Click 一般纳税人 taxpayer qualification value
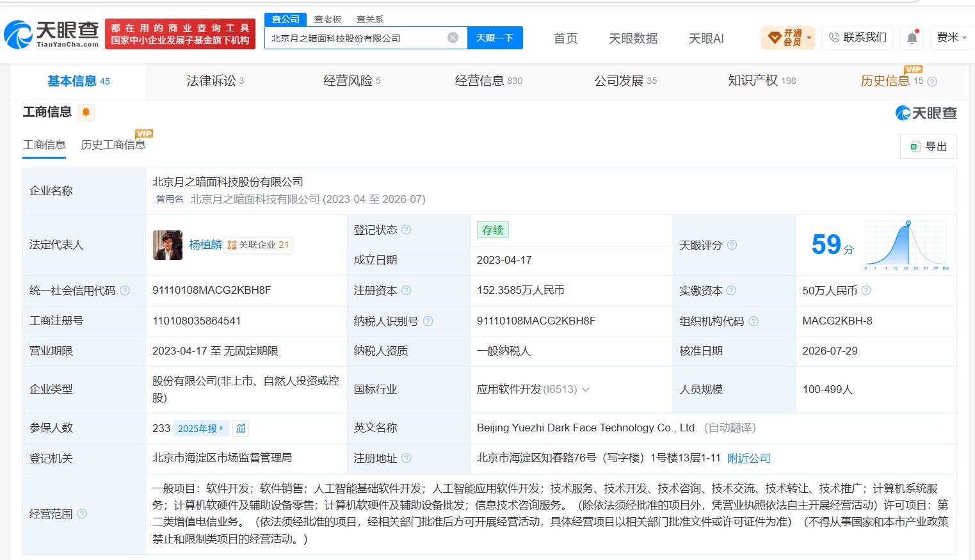Image resolution: width=975 pixels, height=560 pixels. (x=504, y=351)
